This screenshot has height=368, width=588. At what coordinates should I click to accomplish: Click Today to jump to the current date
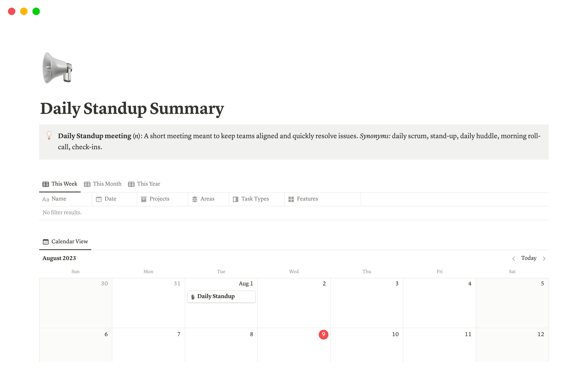[x=529, y=258]
